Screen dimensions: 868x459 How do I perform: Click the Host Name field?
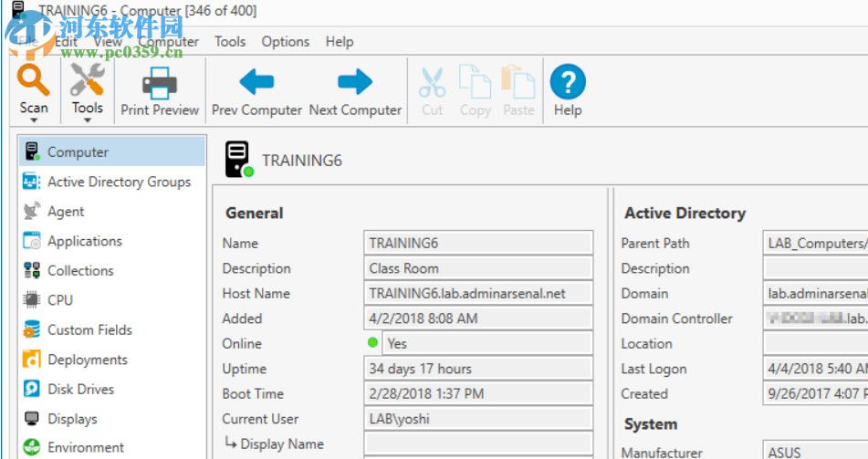click(x=478, y=293)
